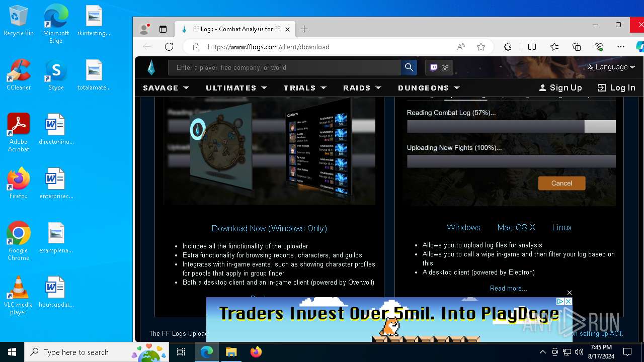
Task: Click the Uploading New Fights progress bar
Action: pos(511,161)
